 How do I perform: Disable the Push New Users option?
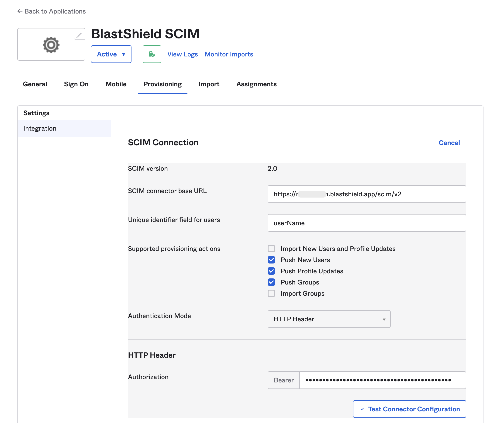pyautogui.click(x=271, y=260)
